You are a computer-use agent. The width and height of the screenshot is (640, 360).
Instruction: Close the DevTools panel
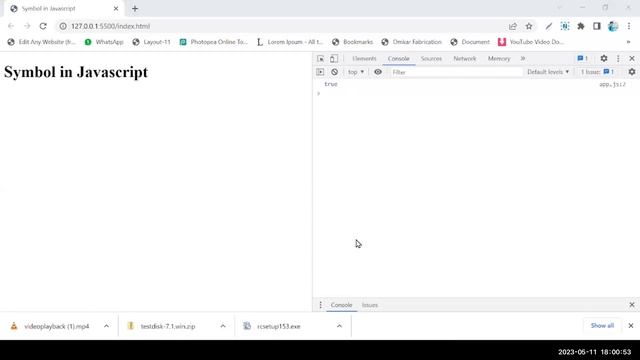632,59
